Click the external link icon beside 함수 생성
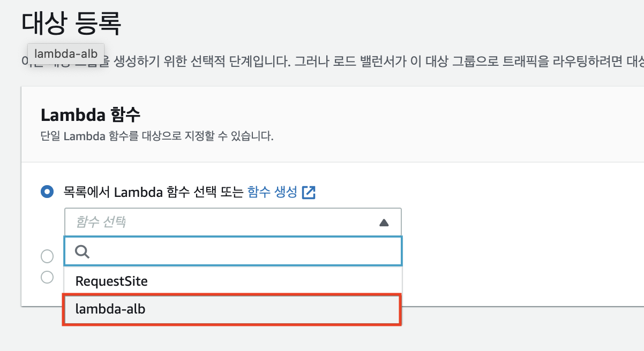This screenshot has height=351, width=644. pos(308,192)
